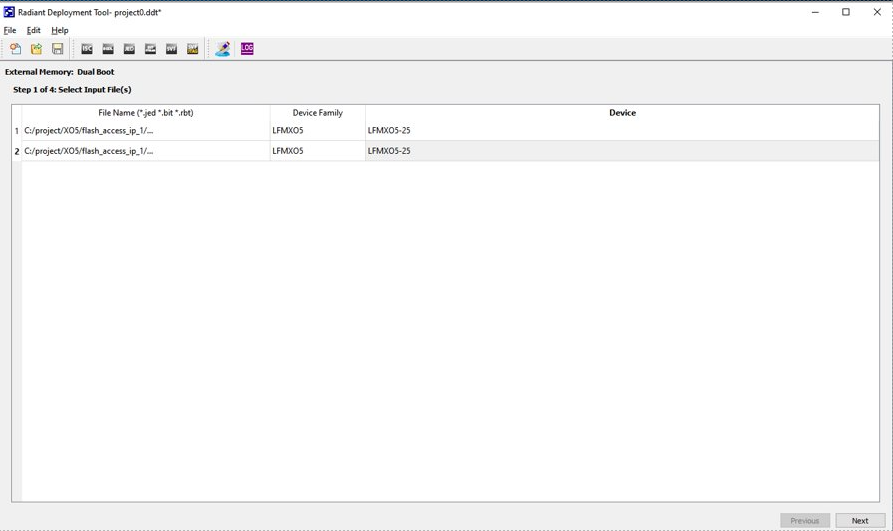Click the Radiant Deployment Tool title icon

click(x=9, y=12)
